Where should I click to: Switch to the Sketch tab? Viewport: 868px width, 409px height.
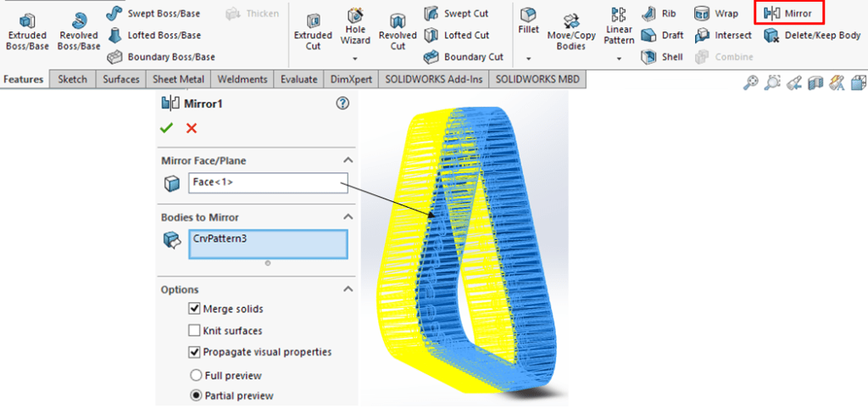72,80
